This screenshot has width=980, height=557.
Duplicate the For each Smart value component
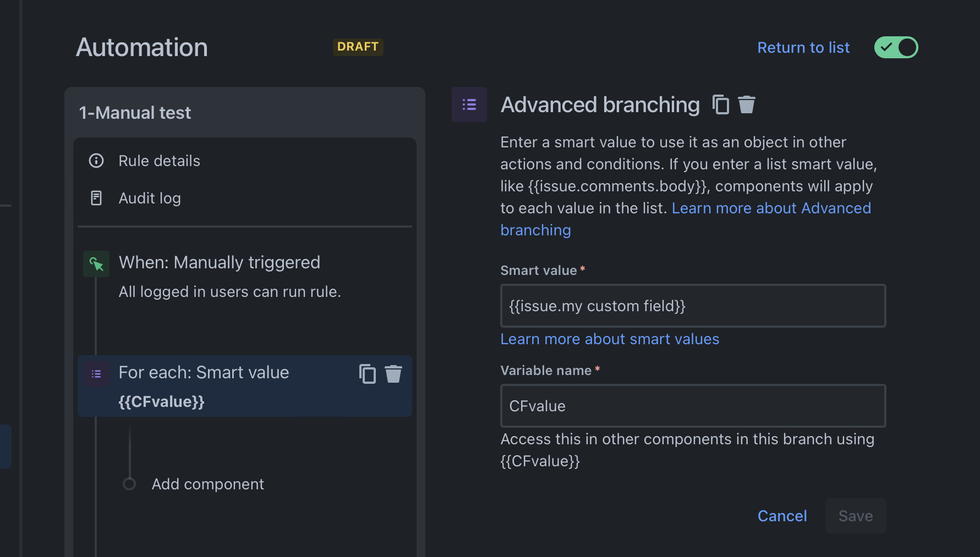367,373
